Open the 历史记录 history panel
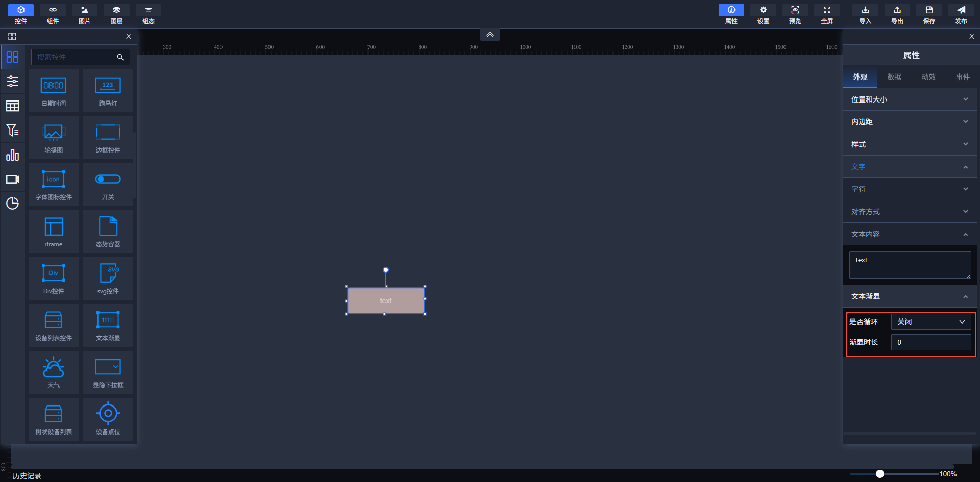The image size is (980, 482). tap(27, 475)
